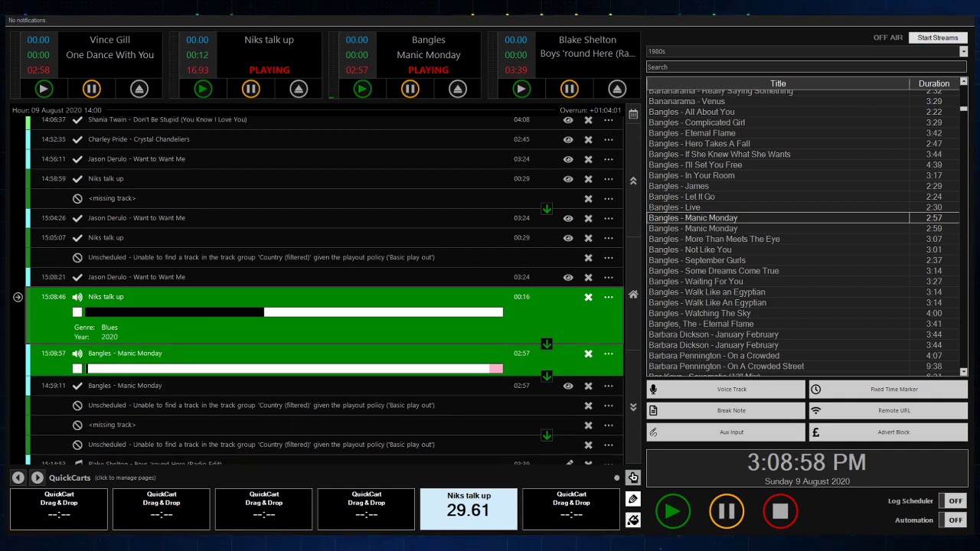Open more options for playing Bangles Manic Monday
980x551 pixels.
(x=609, y=354)
